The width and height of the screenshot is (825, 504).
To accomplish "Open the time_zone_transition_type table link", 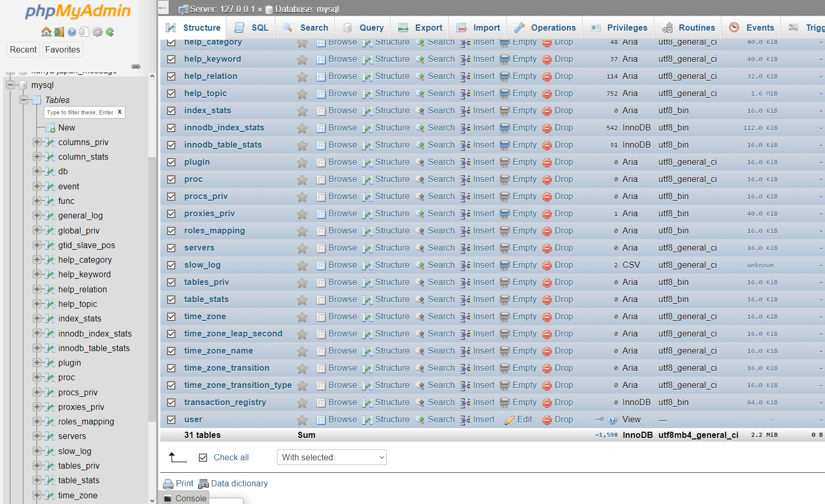I will click(238, 385).
